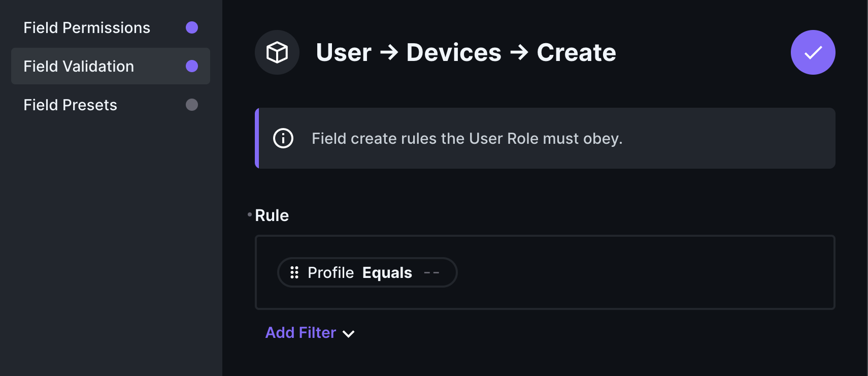Click the gray dot beside Field Presets
The image size is (868, 376).
pyautogui.click(x=192, y=105)
